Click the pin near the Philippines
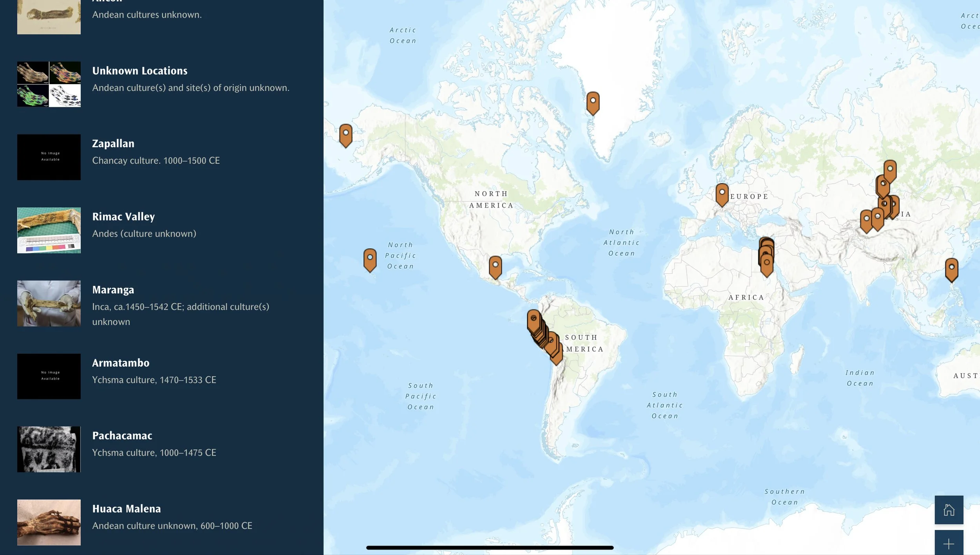 tap(951, 268)
